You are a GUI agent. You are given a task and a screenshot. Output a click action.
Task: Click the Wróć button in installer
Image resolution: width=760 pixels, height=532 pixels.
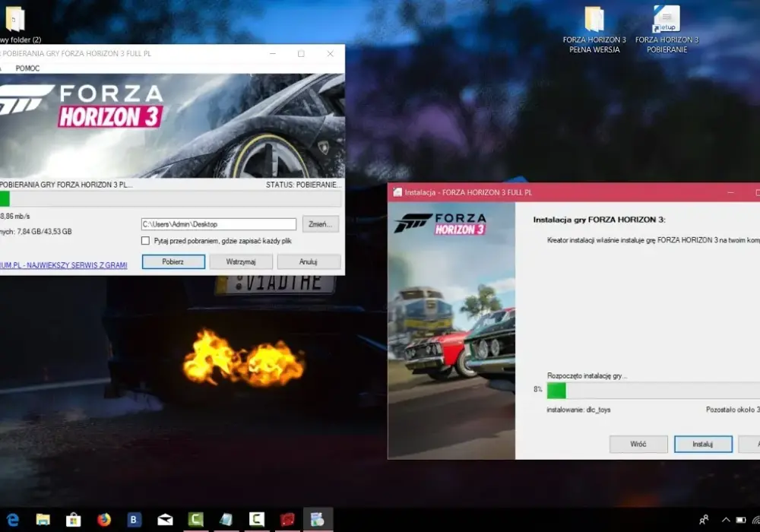point(638,444)
